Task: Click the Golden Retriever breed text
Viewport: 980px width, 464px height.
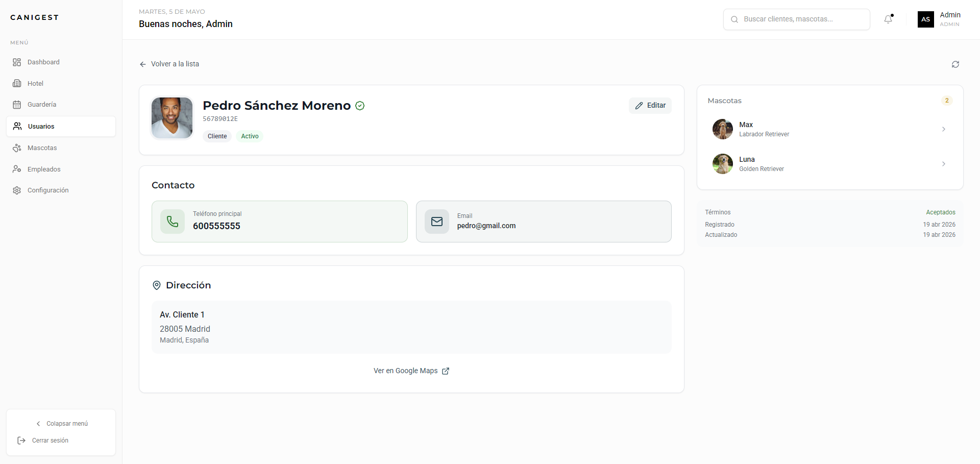Action: click(x=762, y=169)
